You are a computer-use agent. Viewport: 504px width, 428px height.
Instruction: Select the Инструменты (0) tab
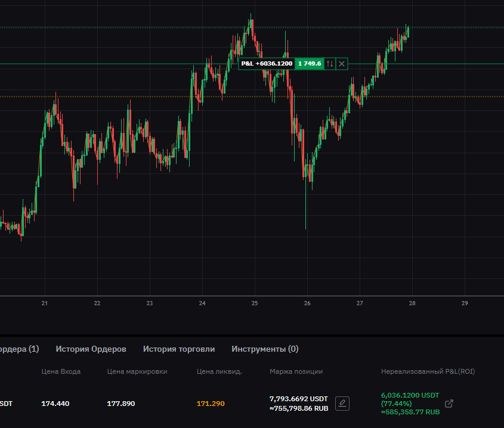click(265, 349)
